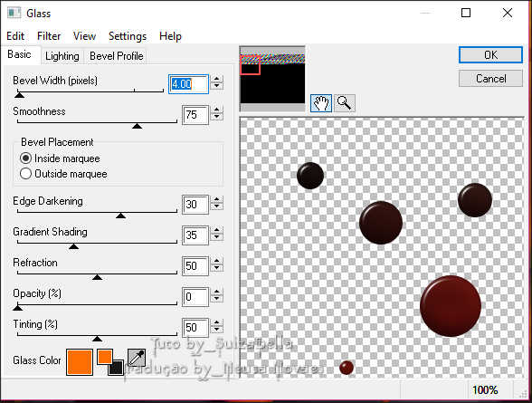Screen dimensions: 532x403
Task: Switch to the Bevel Profile tab
Action: click(x=117, y=56)
